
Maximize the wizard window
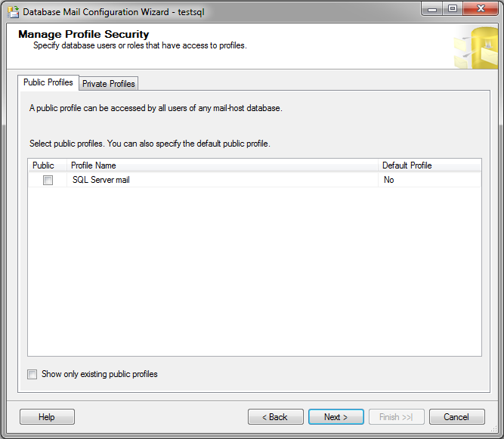click(453, 8)
